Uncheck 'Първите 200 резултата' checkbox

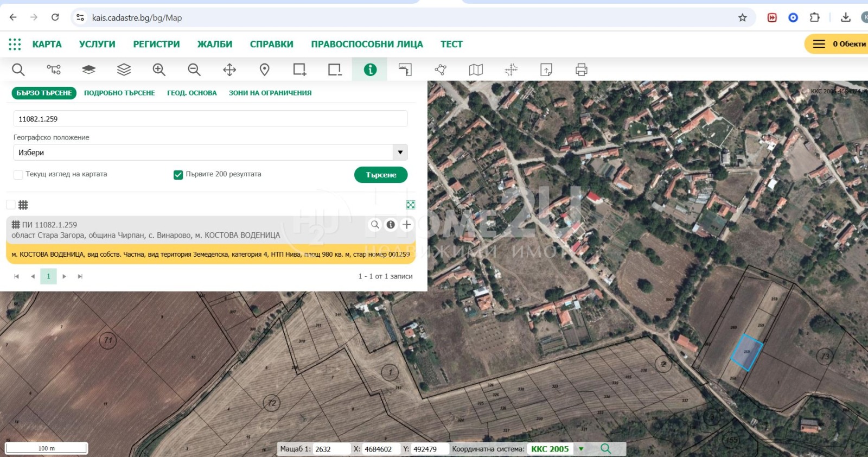[x=178, y=175]
